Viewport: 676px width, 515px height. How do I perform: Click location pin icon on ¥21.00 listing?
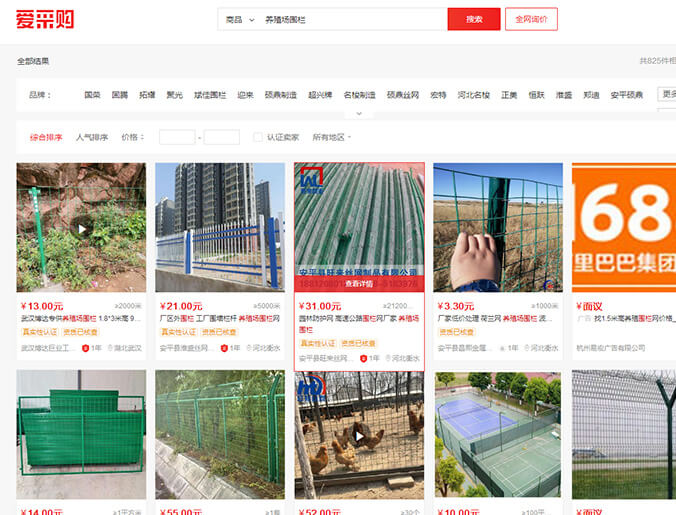click(248, 348)
